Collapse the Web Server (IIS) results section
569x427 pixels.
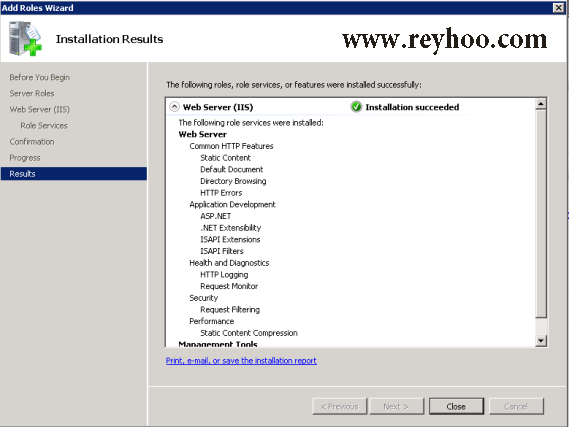click(x=174, y=107)
